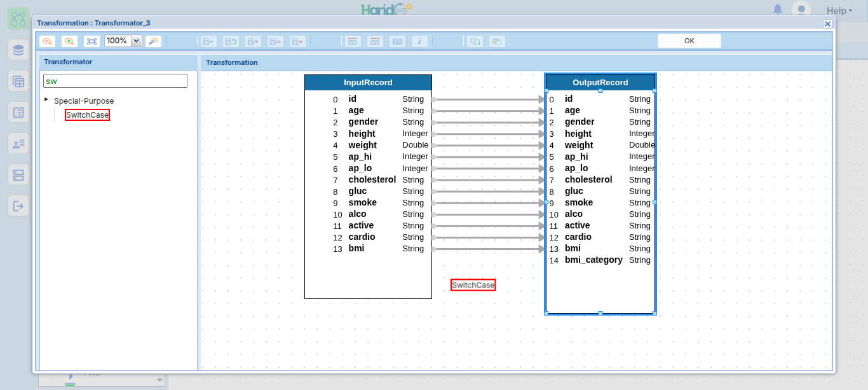The width and height of the screenshot is (868, 390).
Task: Click the list view icon in the left sidebar
Action: [x=18, y=113]
